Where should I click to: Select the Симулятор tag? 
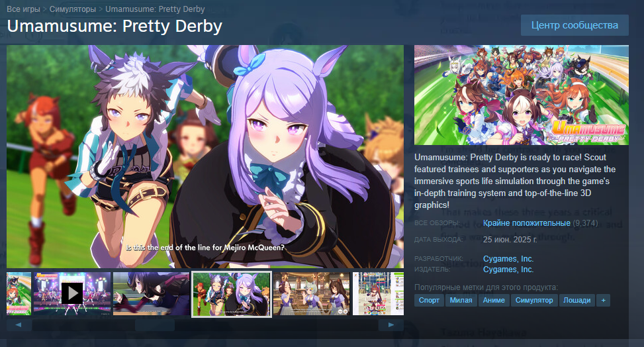pyautogui.click(x=534, y=300)
